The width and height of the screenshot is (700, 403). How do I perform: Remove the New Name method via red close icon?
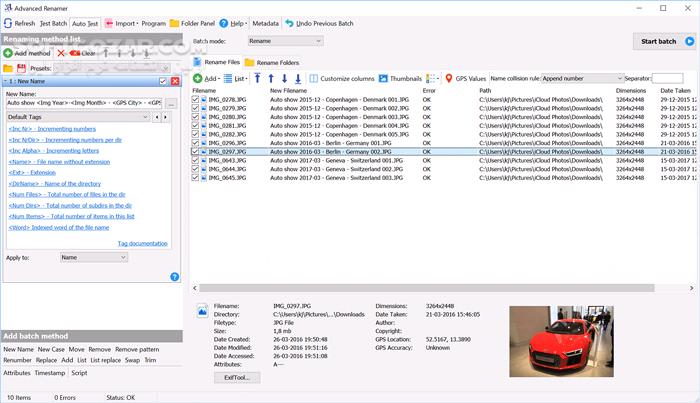(x=175, y=81)
